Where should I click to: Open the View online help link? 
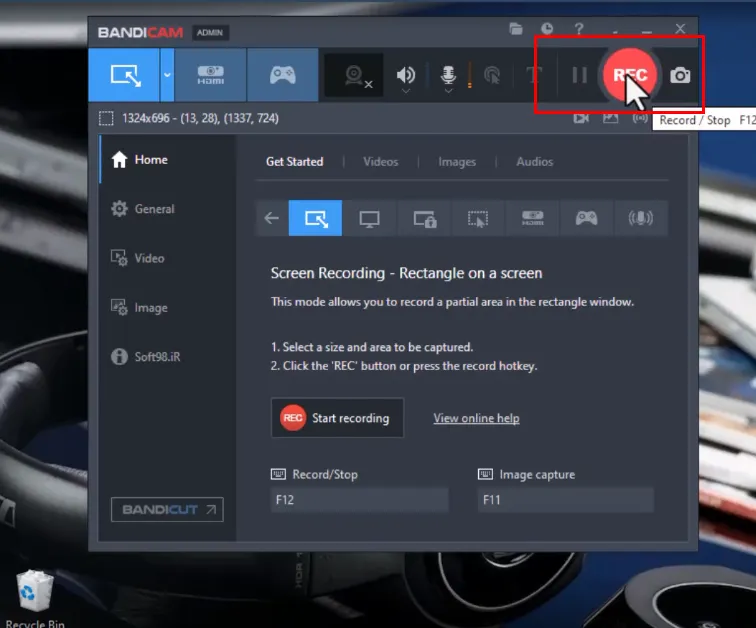tap(476, 418)
